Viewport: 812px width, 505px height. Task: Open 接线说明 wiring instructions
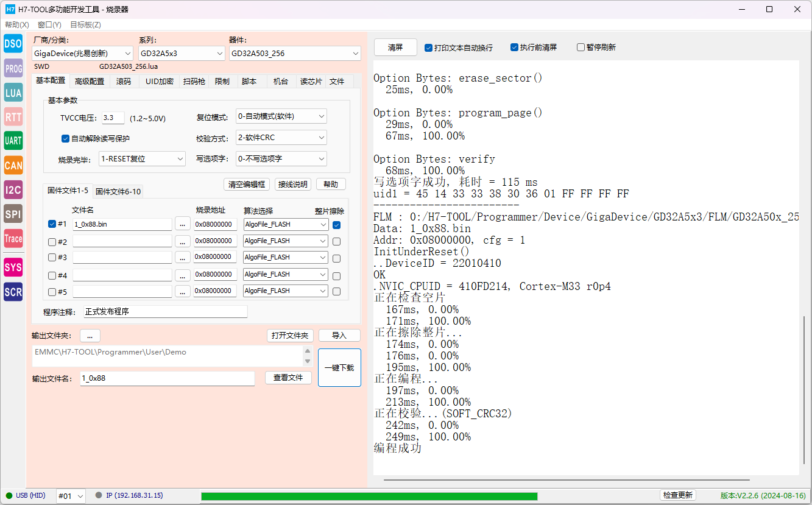click(x=293, y=184)
